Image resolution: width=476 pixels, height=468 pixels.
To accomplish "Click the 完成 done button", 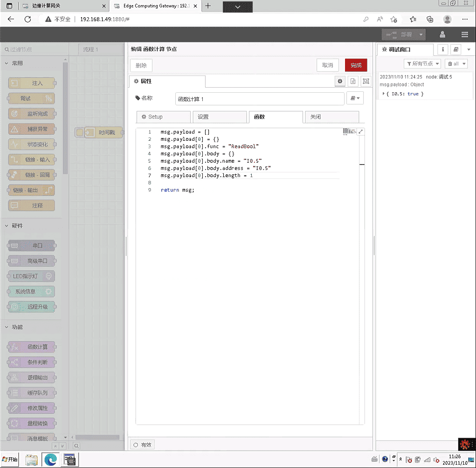I will (x=356, y=65).
